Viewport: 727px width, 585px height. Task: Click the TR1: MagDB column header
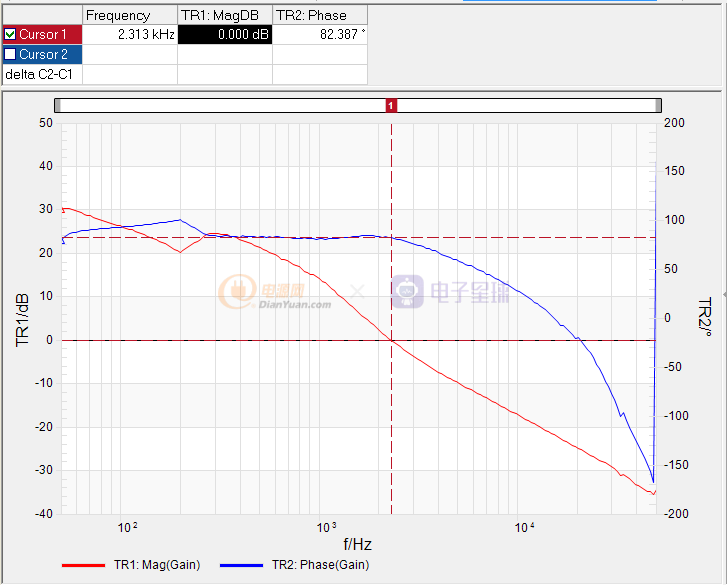click(225, 15)
